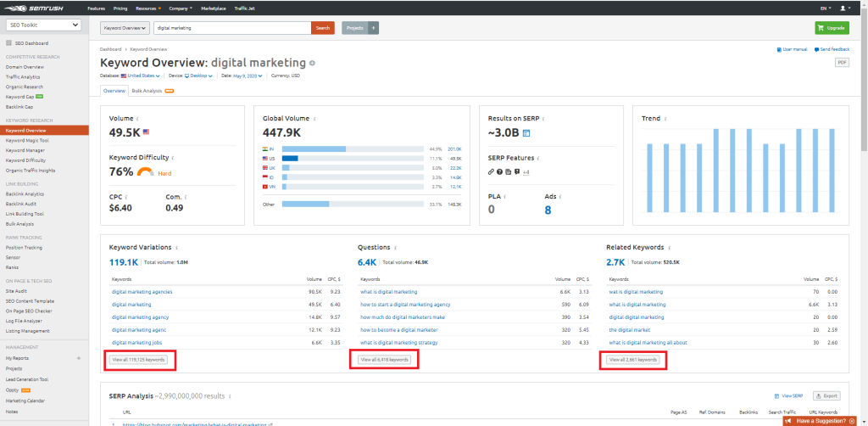
Task: Click the info icon next to CPC
Action: pyautogui.click(x=125, y=197)
